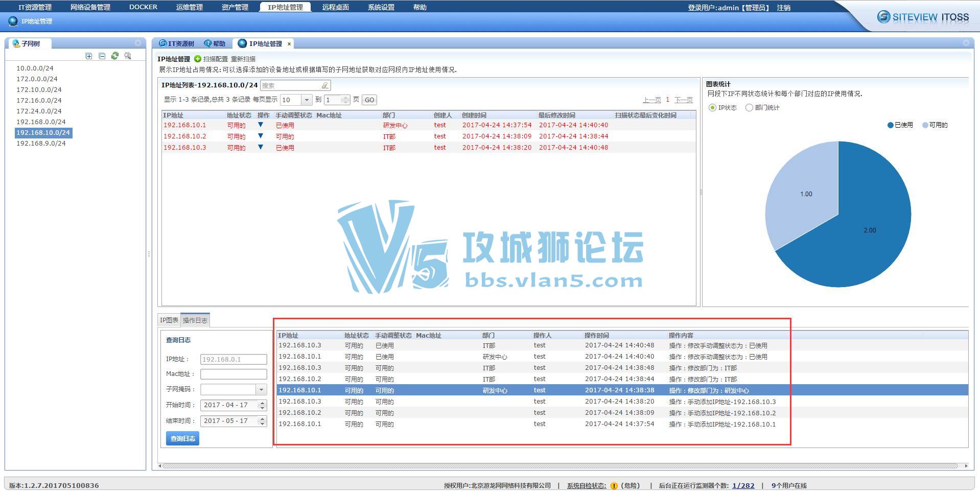
Task: Open the IT资源管理 menu
Action: coord(35,7)
